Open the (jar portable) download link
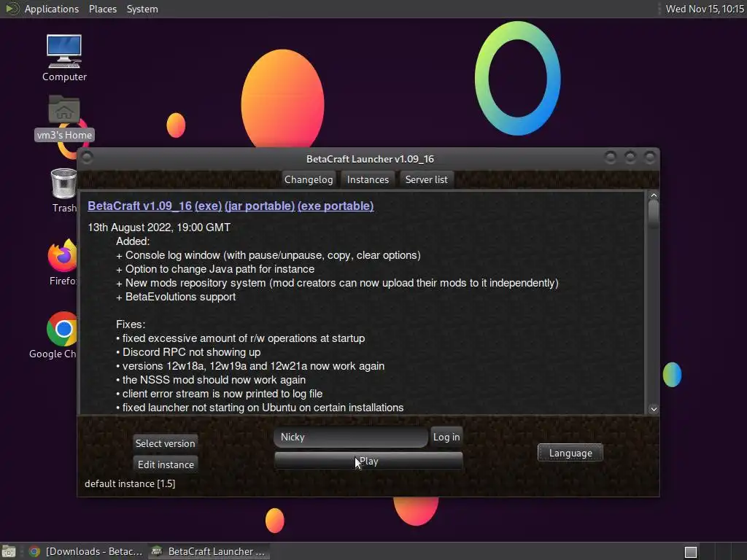Viewport: 747px width, 560px height. click(260, 206)
